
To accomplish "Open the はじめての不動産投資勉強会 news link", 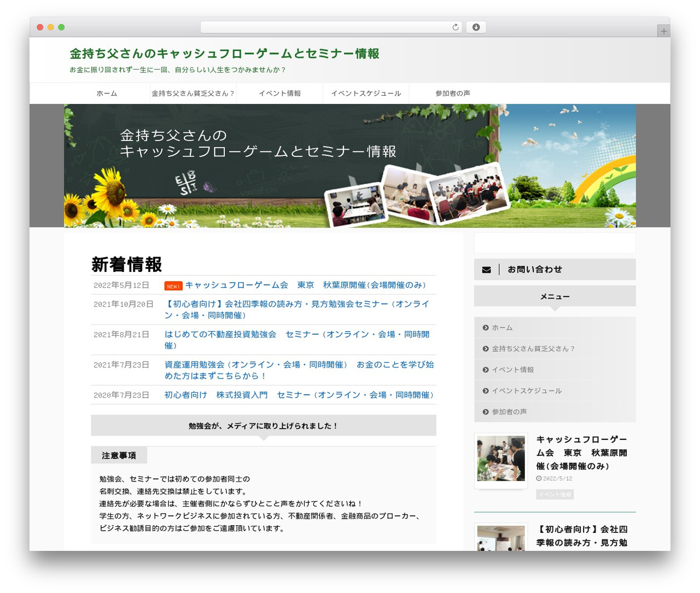I will (297, 340).
